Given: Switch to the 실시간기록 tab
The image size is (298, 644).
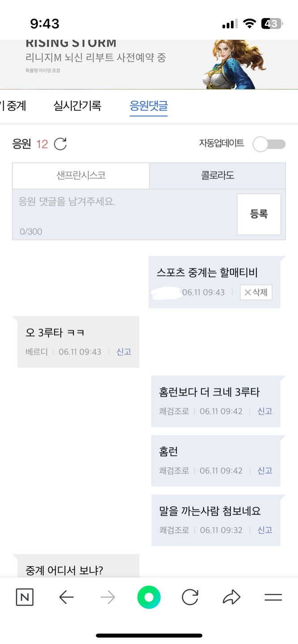Looking at the screenshot, I should [77, 106].
